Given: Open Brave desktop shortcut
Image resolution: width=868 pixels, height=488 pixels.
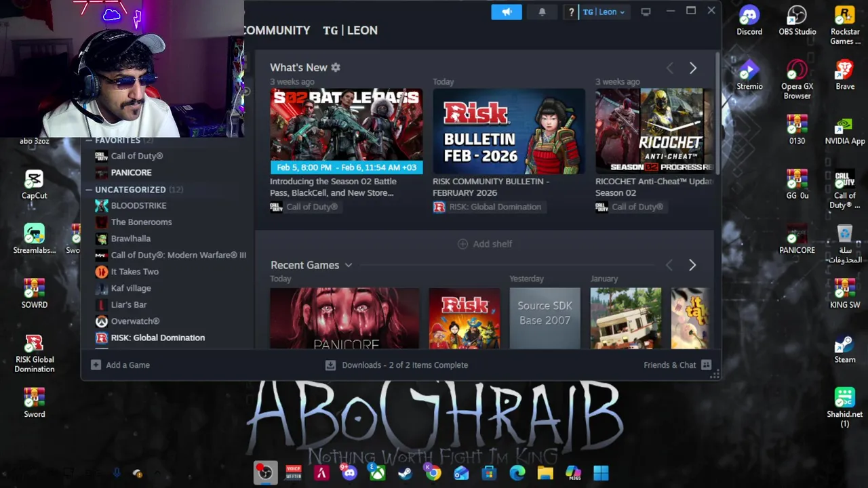Looking at the screenshot, I should click(x=845, y=75).
